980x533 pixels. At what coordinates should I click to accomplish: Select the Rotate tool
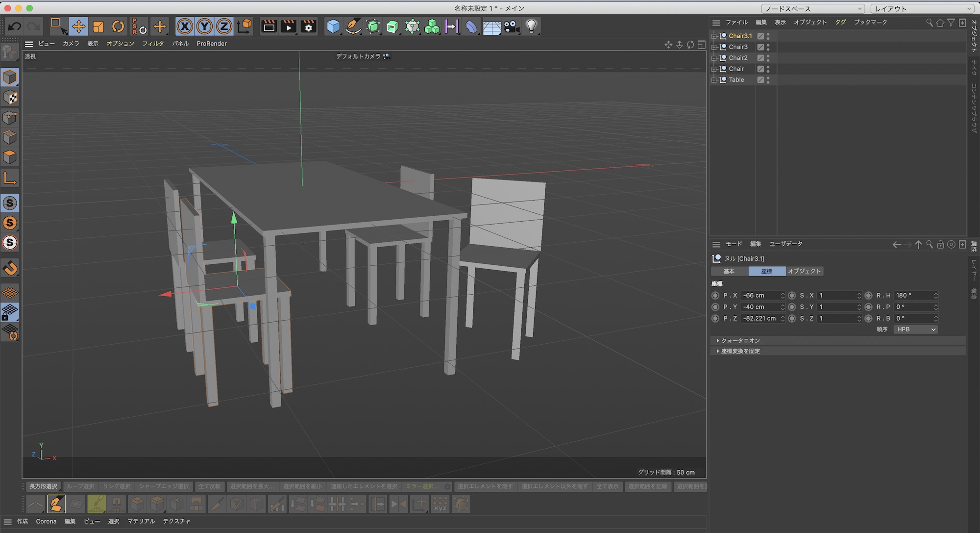click(118, 26)
